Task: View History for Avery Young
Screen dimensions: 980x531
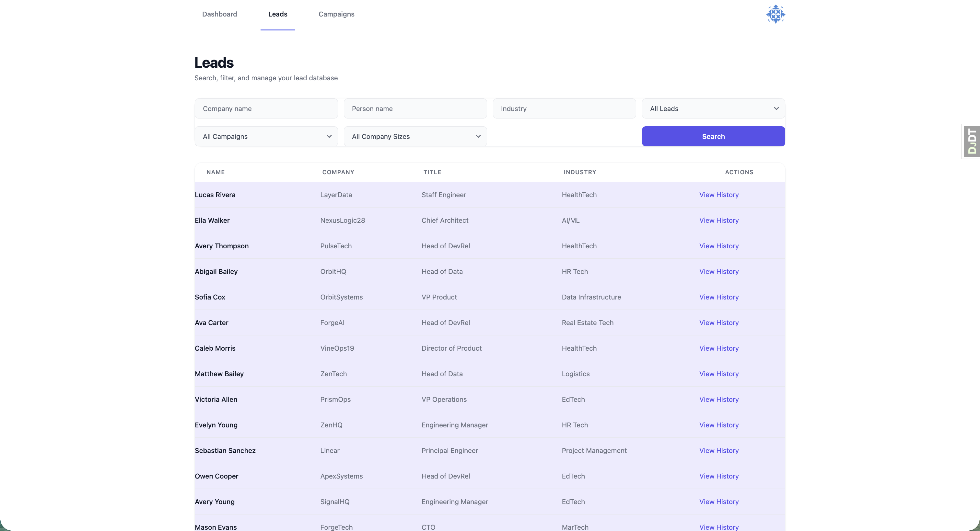Action: point(719,501)
